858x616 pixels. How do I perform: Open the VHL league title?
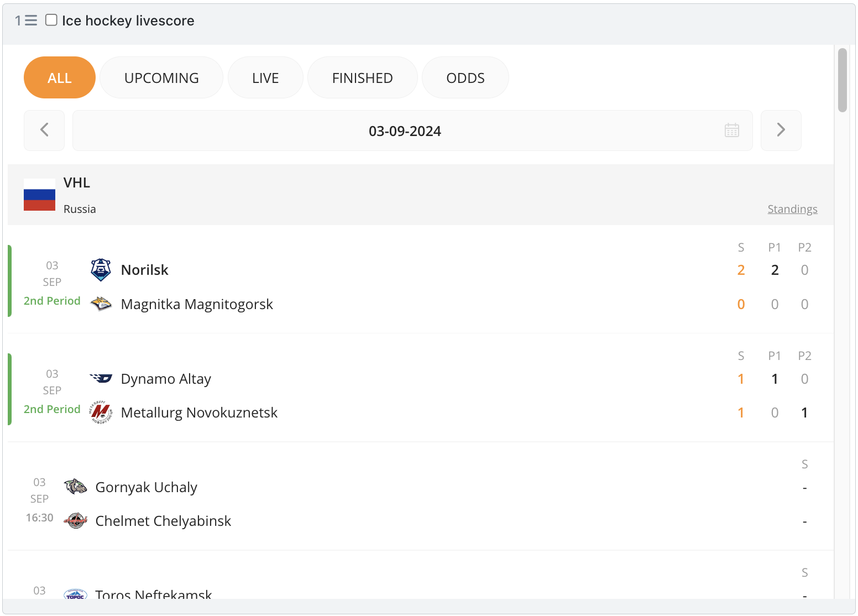point(77,182)
